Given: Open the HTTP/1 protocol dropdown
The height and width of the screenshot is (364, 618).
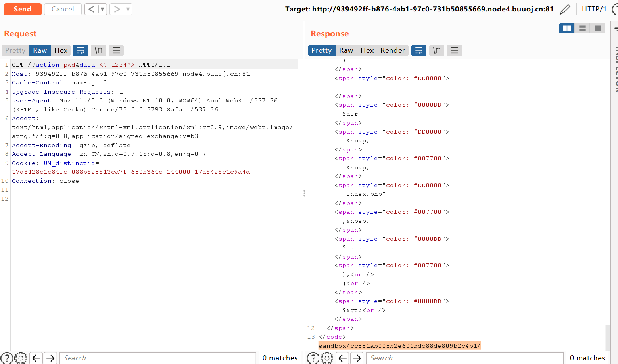Looking at the screenshot, I should [594, 9].
